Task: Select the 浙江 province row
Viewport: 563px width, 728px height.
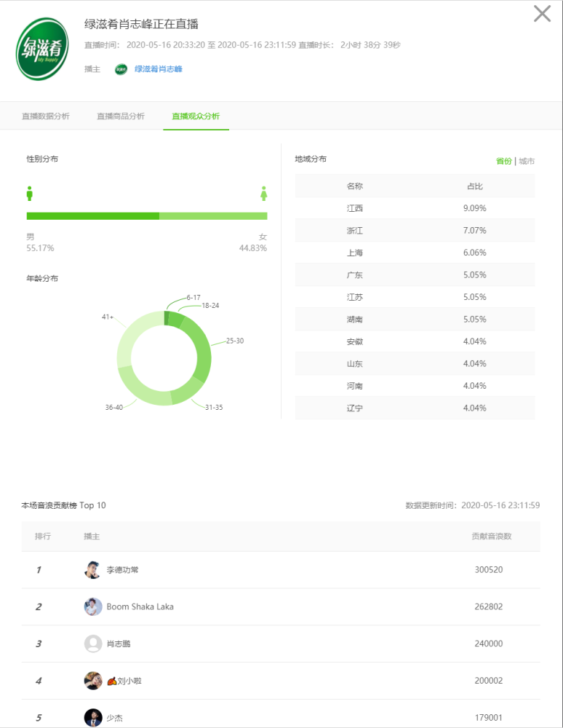Action: [x=415, y=230]
